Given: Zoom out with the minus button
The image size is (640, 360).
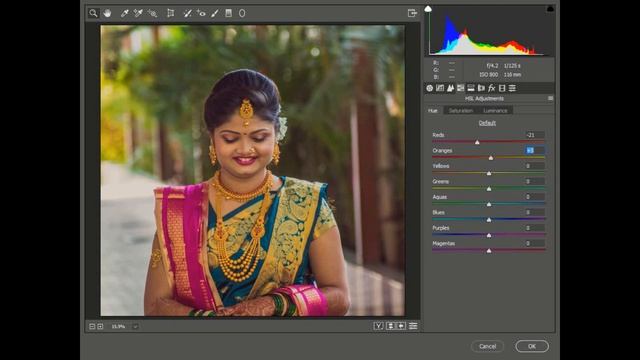Looking at the screenshot, I should click(92, 326).
